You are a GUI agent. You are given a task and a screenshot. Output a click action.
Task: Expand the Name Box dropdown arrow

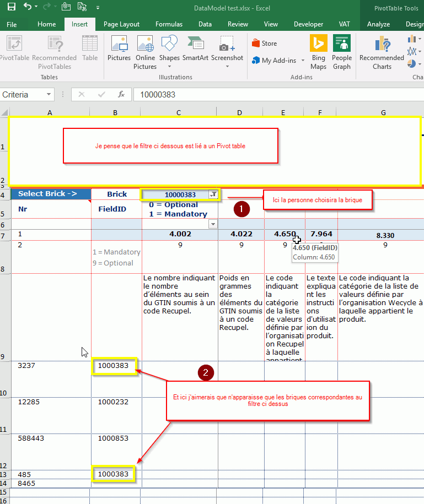(x=49, y=95)
